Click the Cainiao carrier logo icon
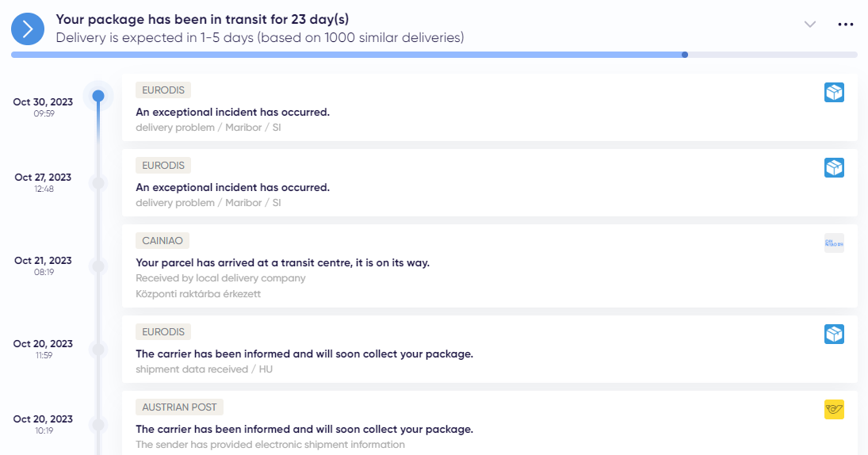The width and height of the screenshot is (868, 455). pos(834,243)
